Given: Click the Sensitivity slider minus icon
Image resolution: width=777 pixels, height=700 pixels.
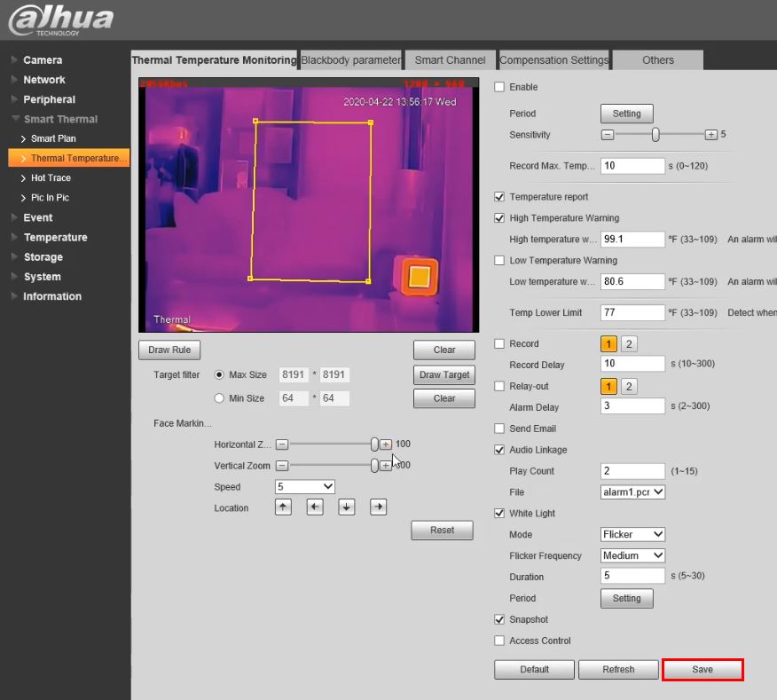Looking at the screenshot, I should (608, 135).
